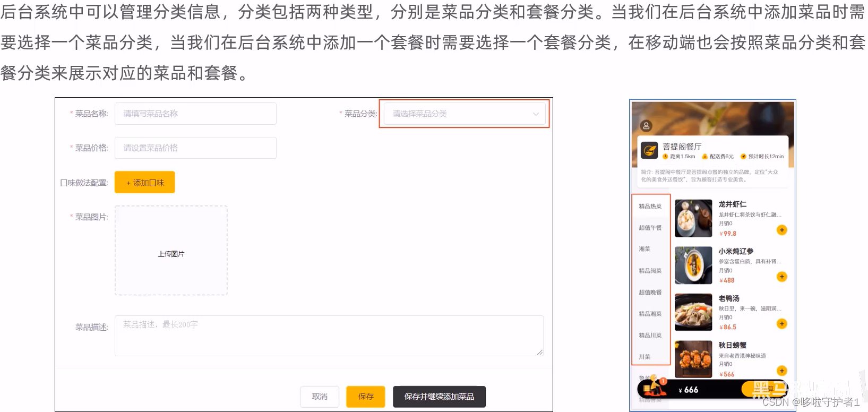
Task: Focus the 菜品名称 input field
Action: pos(195,114)
